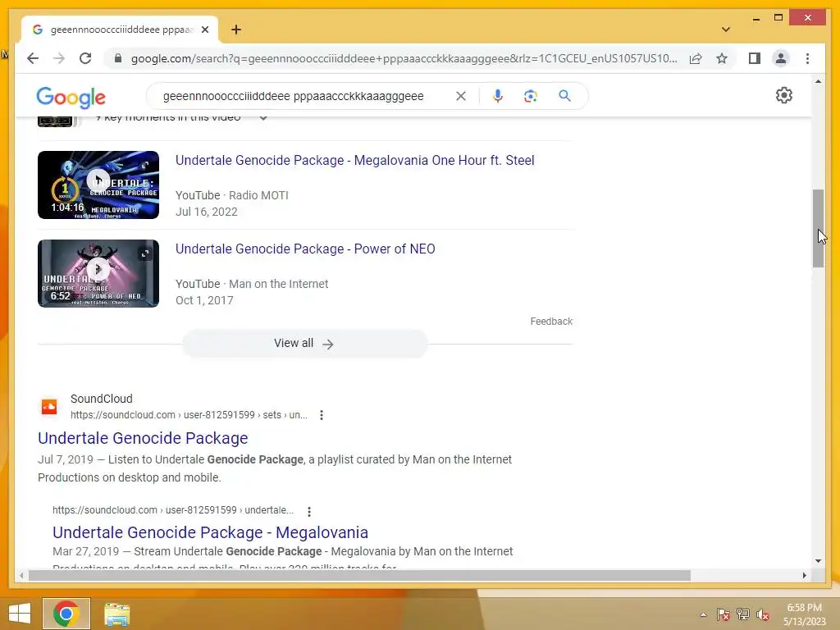The image size is (840, 630).
Task: Select the geeennnooo search tab
Action: pyautogui.click(x=120, y=30)
